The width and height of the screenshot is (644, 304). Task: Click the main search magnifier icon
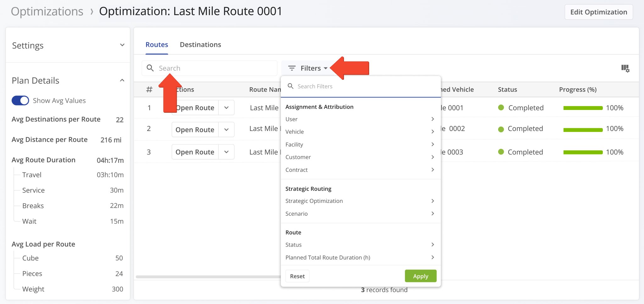150,68
